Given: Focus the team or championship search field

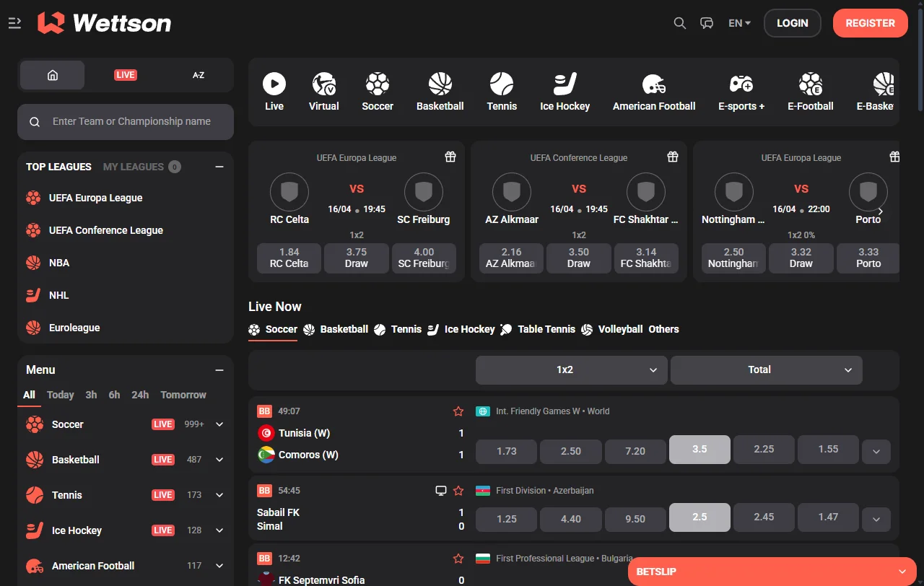Looking at the screenshot, I should tap(126, 122).
